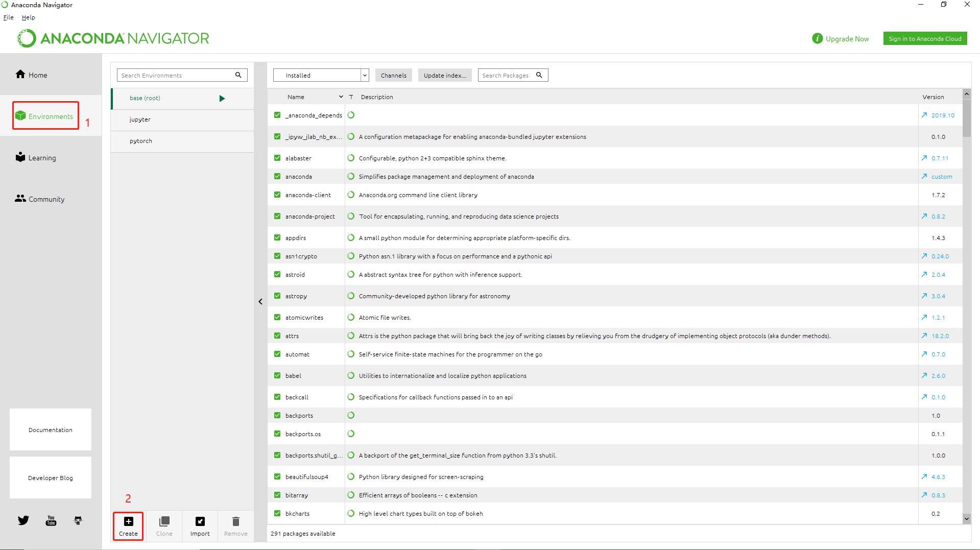Open the Community section icon
Image resolution: width=980 pixels, height=550 pixels.
pyautogui.click(x=20, y=199)
